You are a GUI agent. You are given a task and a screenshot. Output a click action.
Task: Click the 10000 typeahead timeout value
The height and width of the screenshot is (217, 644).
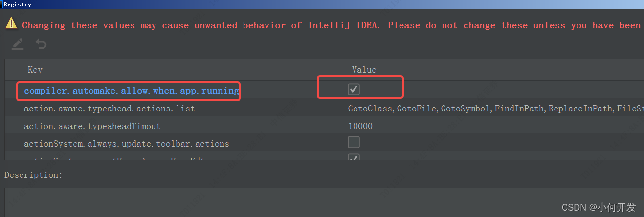(360, 126)
